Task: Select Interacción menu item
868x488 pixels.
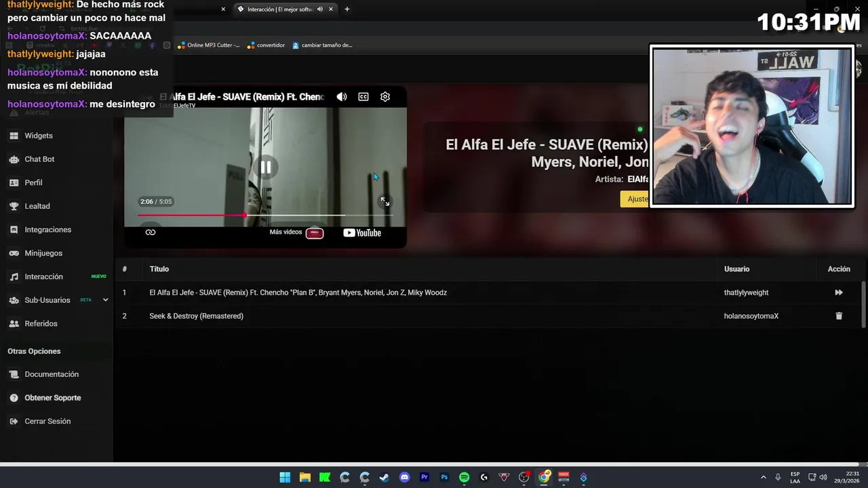Action: pyautogui.click(x=43, y=277)
